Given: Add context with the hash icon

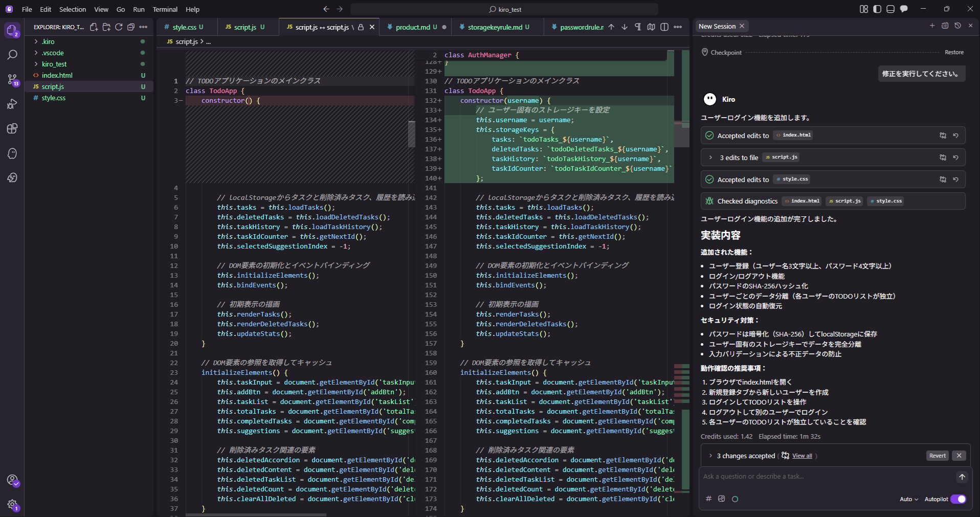Looking at the screenshot, I should coord(708,499).
